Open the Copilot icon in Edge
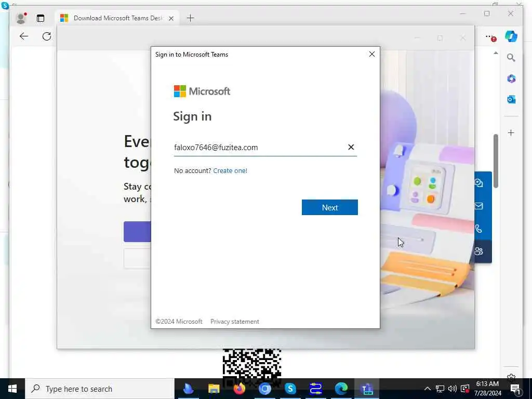This screenshot has height=399, width=532. point(511,36)
